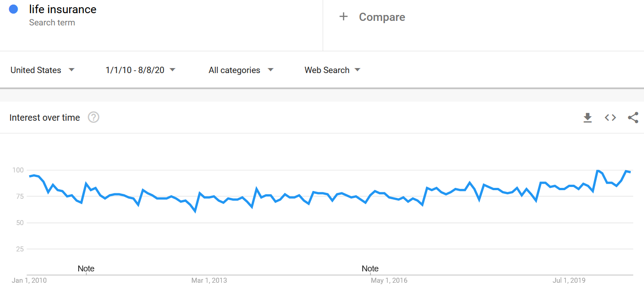Share the Interest over time chart

[633, 118]
